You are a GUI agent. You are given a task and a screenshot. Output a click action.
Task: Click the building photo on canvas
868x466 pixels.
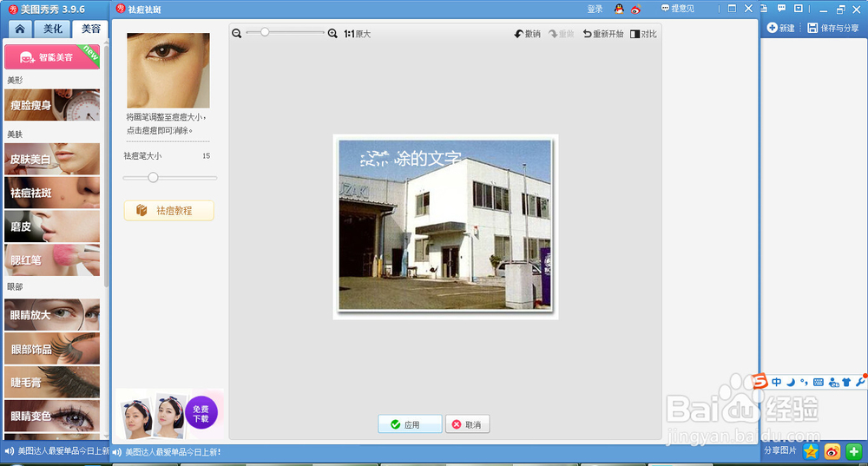445,225
